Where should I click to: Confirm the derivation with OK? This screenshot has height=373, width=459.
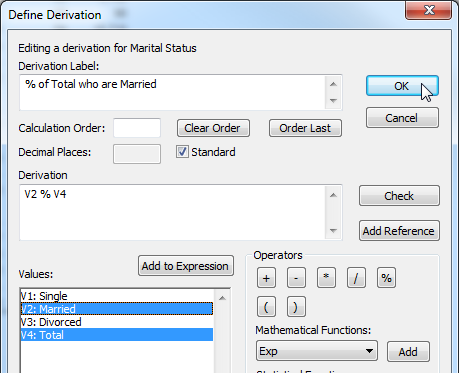[x=402, y=86]
